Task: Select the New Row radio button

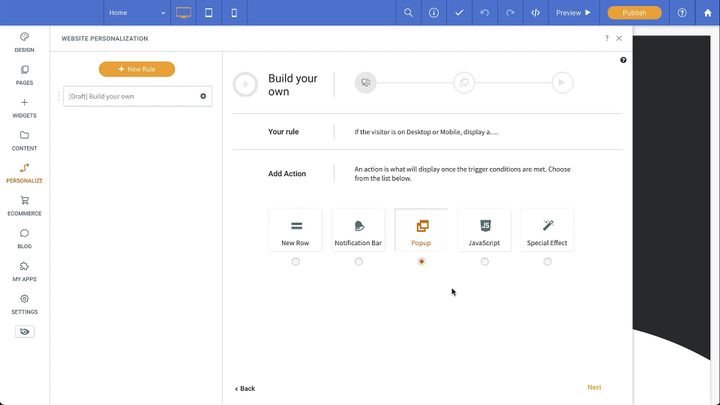Action: [295, 262]
